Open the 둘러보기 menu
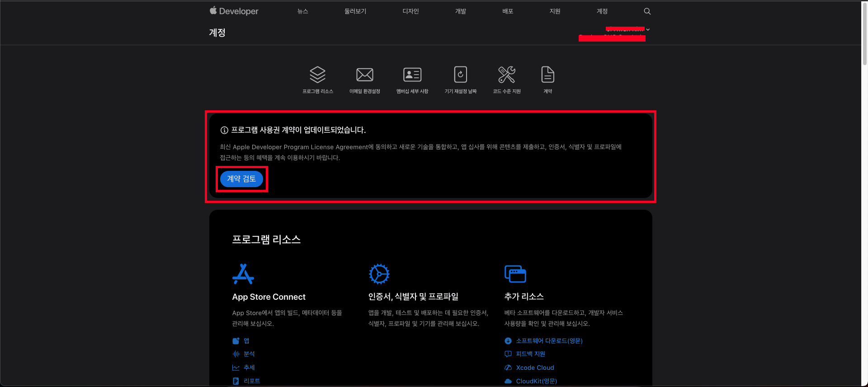This screenshot has height=387, width=868. coord(355,11)
